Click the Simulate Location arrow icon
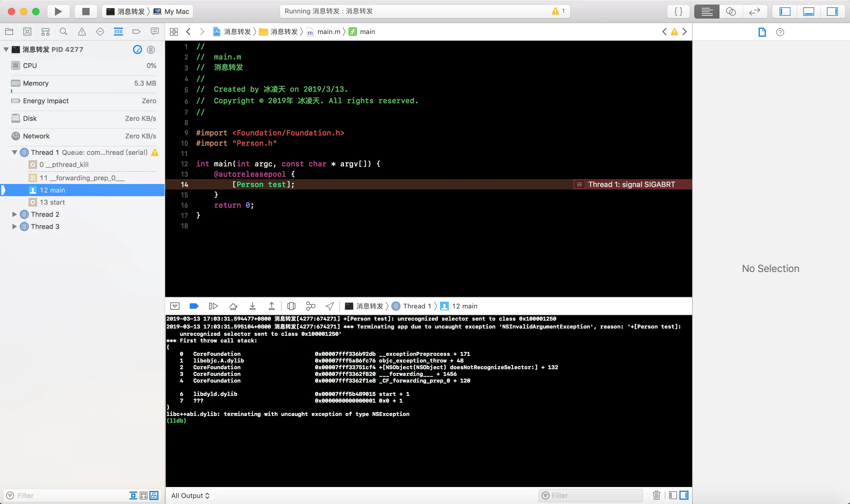The width and height of the screenshot is (850, 504). tap(329, 306)
